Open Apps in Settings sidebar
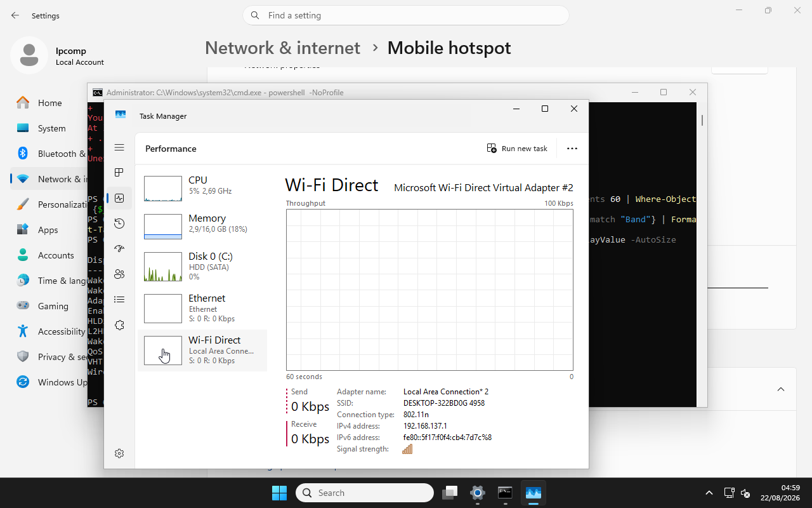 pyautogui.click(x=49, y=230)
